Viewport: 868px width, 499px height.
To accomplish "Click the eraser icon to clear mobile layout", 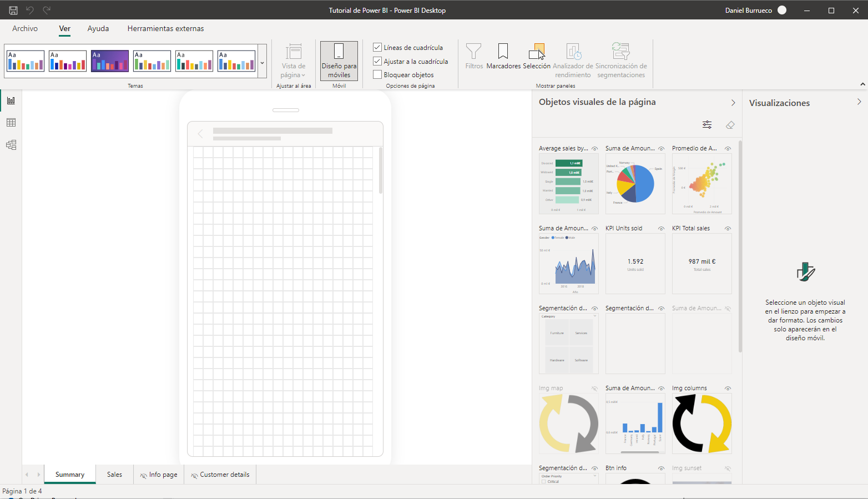I will pyautogui.click(x=730, y=125).
